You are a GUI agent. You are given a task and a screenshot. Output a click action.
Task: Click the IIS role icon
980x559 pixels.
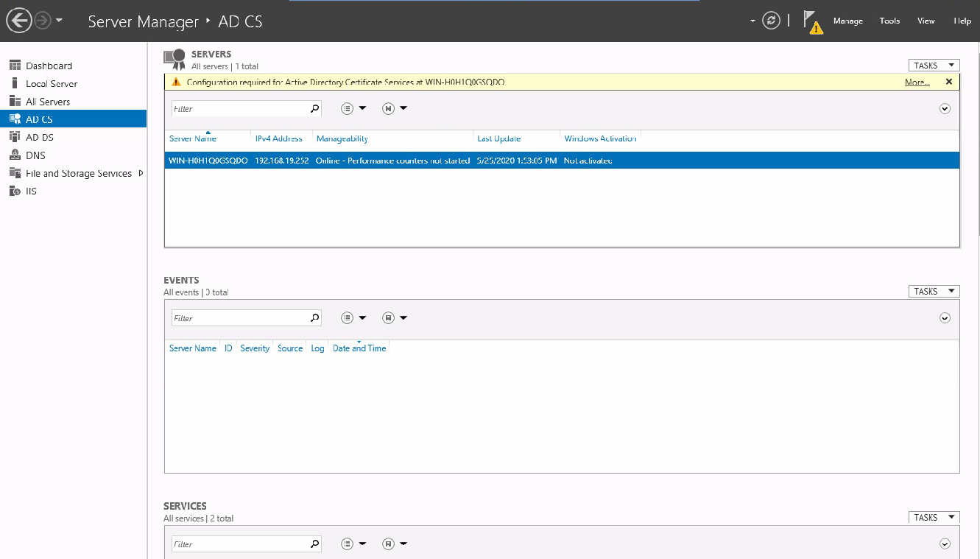(x=15, y=191)
